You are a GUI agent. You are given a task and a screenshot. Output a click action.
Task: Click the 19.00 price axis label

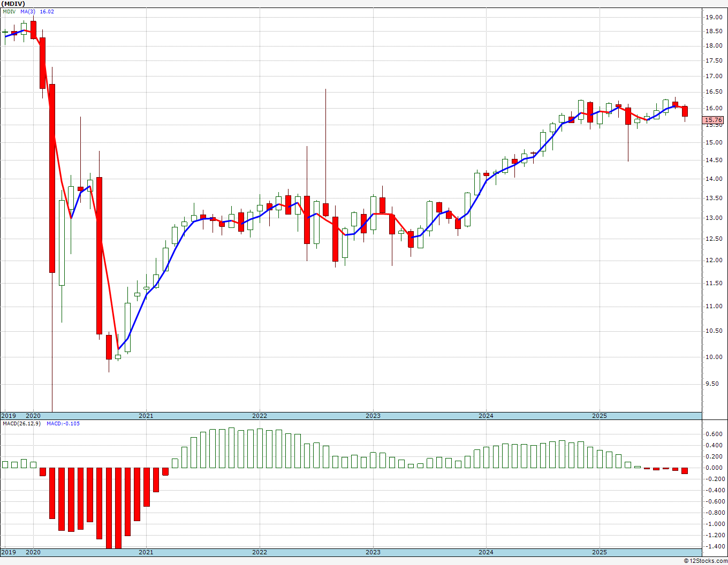click(x=714, y=18)
